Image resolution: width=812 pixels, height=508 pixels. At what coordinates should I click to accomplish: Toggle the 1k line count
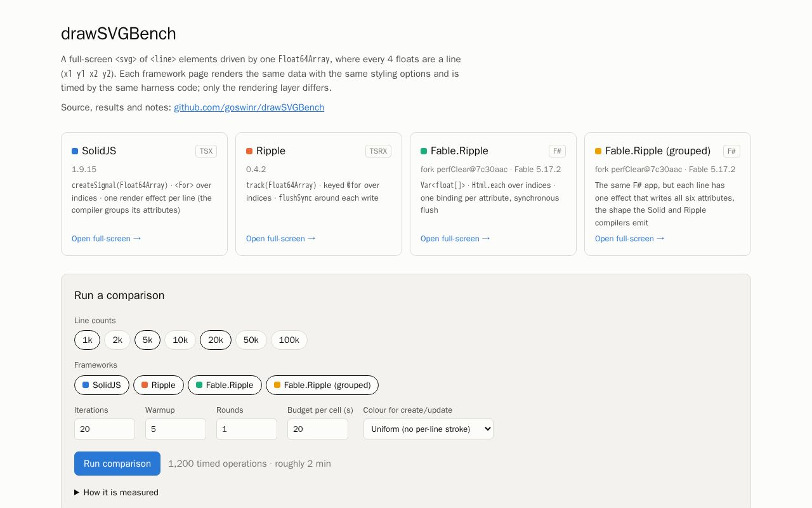(x=87, y=340)
